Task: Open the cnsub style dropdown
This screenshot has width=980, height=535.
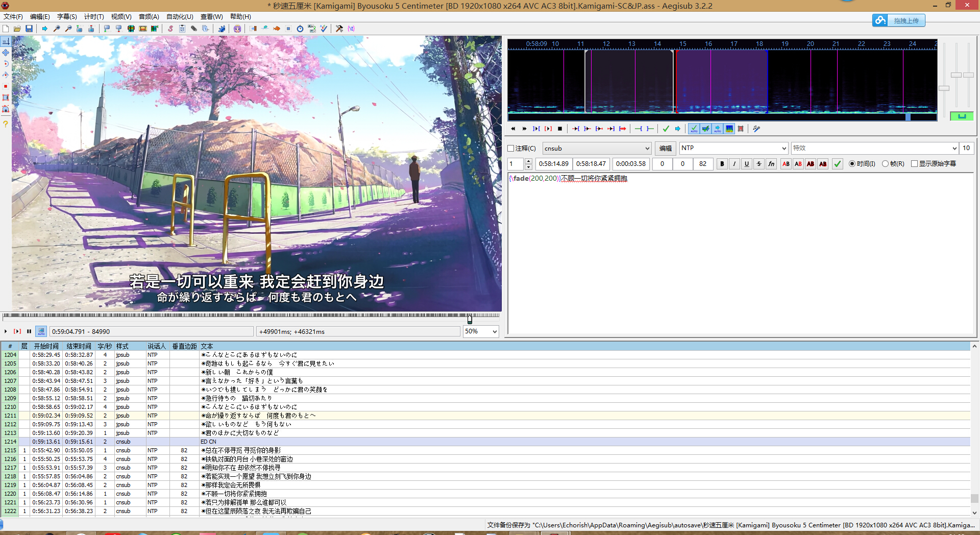Action: (597, 149)
